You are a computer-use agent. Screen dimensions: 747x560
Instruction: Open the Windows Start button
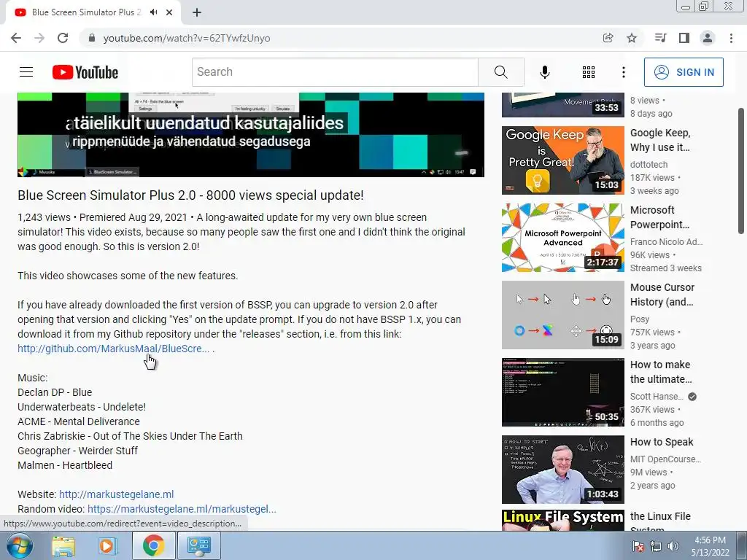click(20, 545)
